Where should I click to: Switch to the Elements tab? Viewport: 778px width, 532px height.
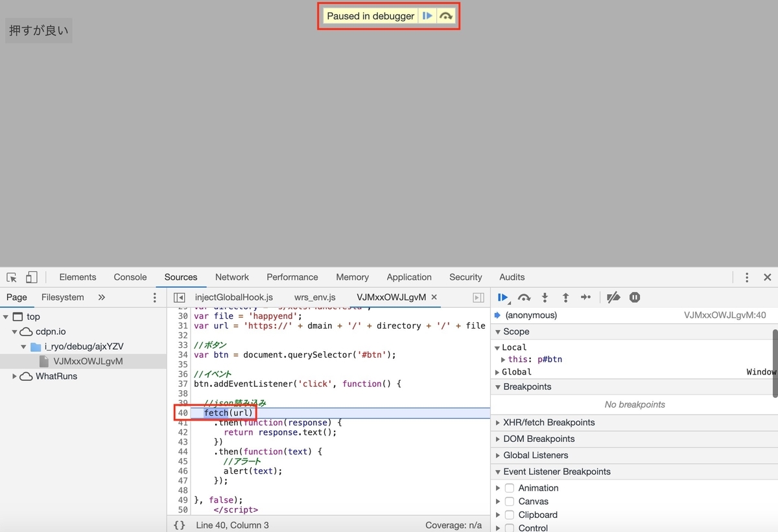point(78,277)
